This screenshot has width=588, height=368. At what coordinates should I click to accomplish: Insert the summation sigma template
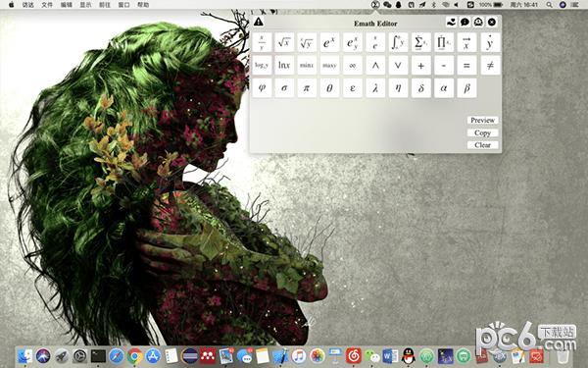pos(421,42)
